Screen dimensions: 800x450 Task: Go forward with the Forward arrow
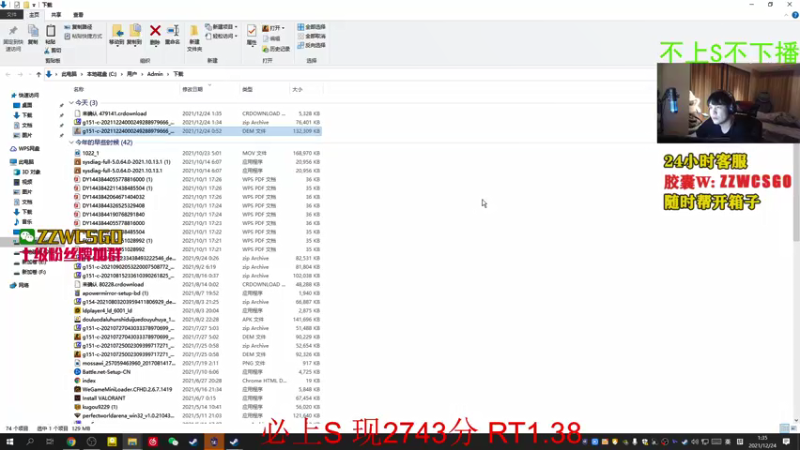click(x=20, y=74)
